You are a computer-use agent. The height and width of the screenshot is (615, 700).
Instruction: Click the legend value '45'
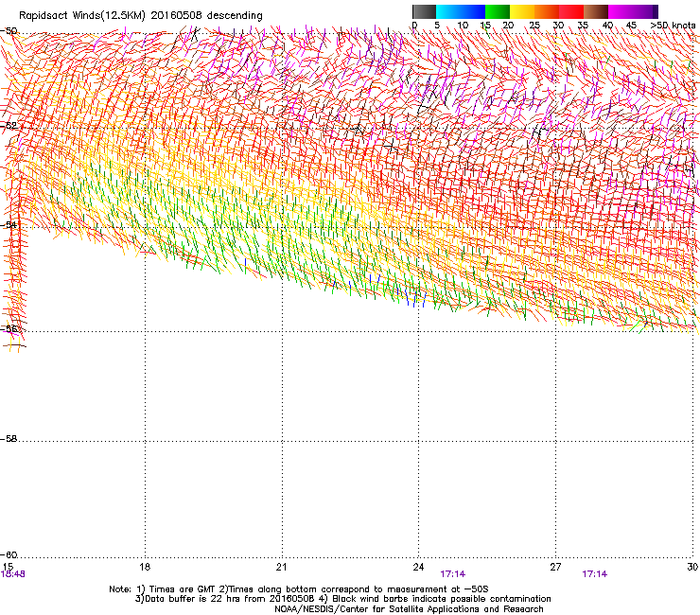631,26
